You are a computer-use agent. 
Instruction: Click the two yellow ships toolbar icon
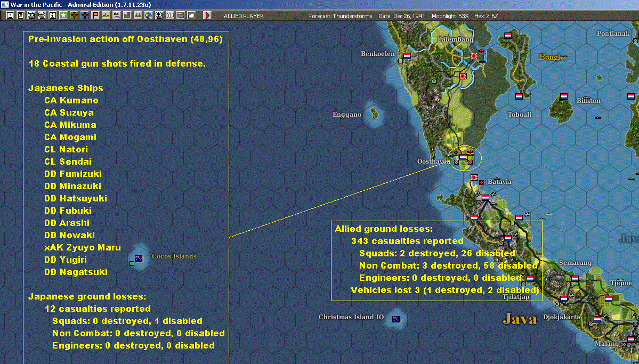[x=117, y=15]
